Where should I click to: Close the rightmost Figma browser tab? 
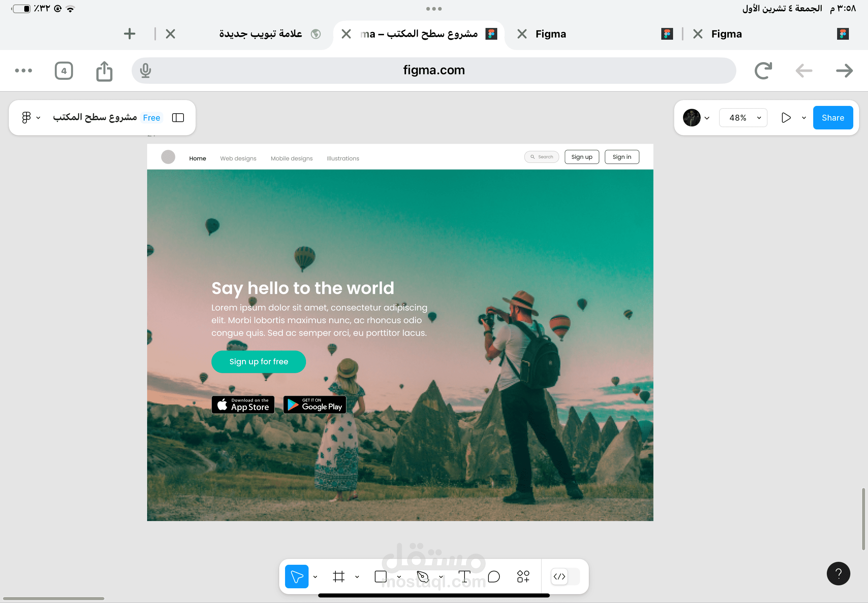[x=698, y=34]
